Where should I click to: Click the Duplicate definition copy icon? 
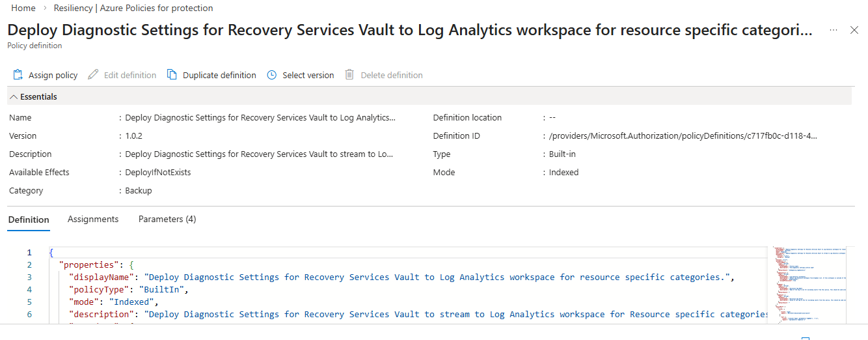click(x=172, y=75)
